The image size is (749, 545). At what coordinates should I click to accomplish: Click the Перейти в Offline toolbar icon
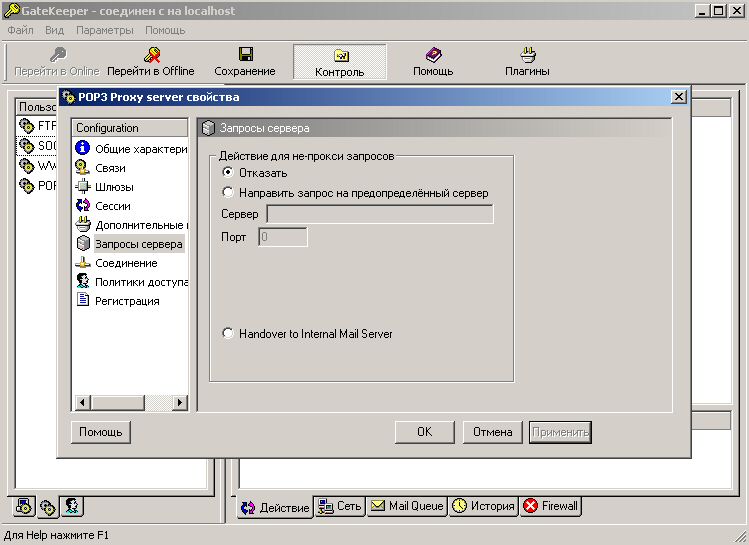152,55
